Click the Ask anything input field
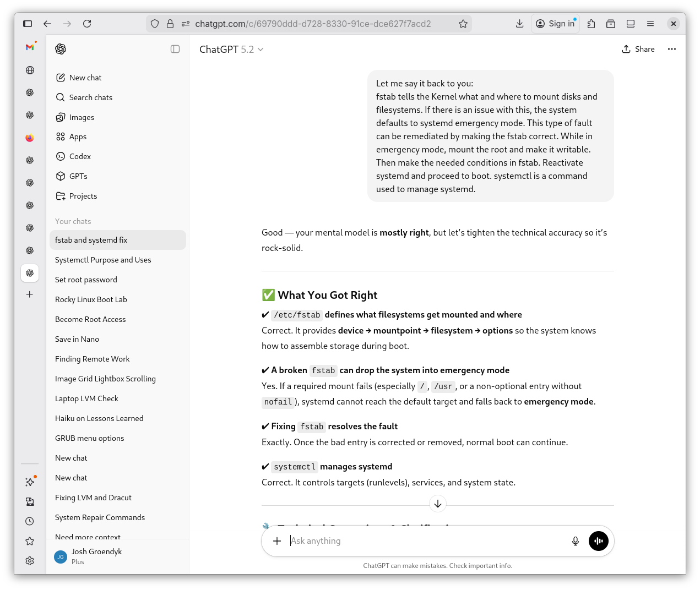Image resolution: width=700 pixels, height=590 pixels. 424,541
